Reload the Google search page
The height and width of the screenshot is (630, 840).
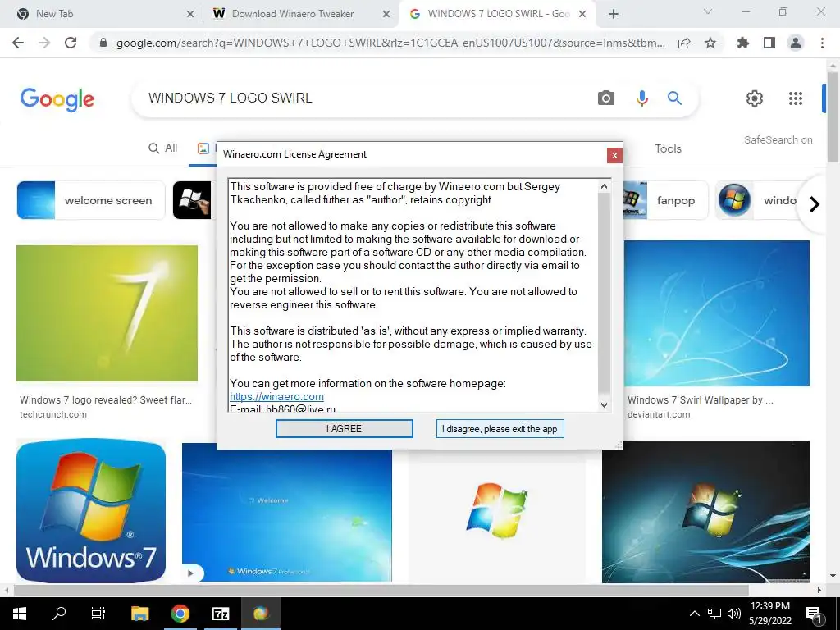coord(71,43)
